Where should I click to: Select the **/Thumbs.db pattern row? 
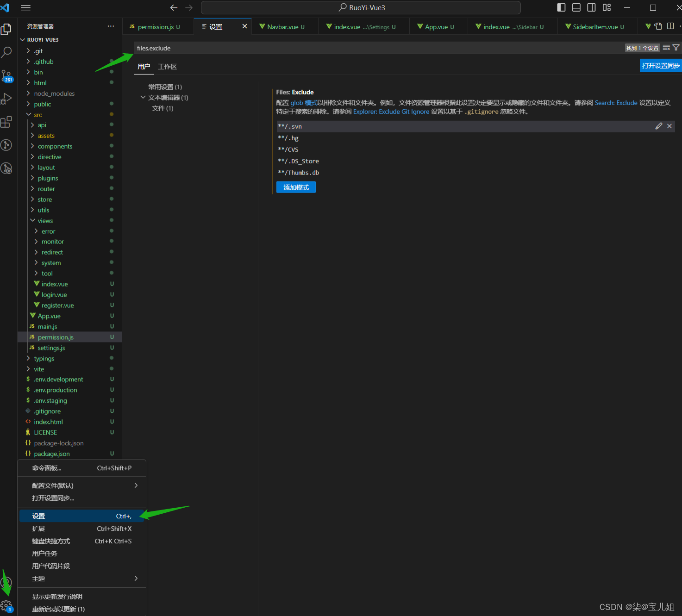coord(475,173)
